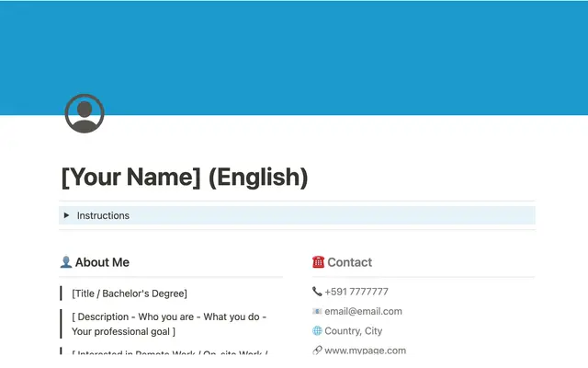
Task: Click the Country, City location text
Action: [x=354, y=331]
